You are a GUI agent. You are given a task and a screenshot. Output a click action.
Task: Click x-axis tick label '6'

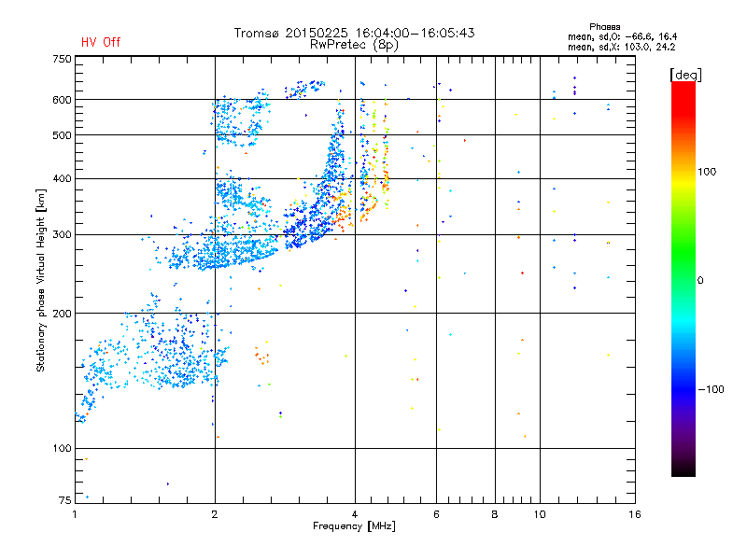click(x=436, y=514)
